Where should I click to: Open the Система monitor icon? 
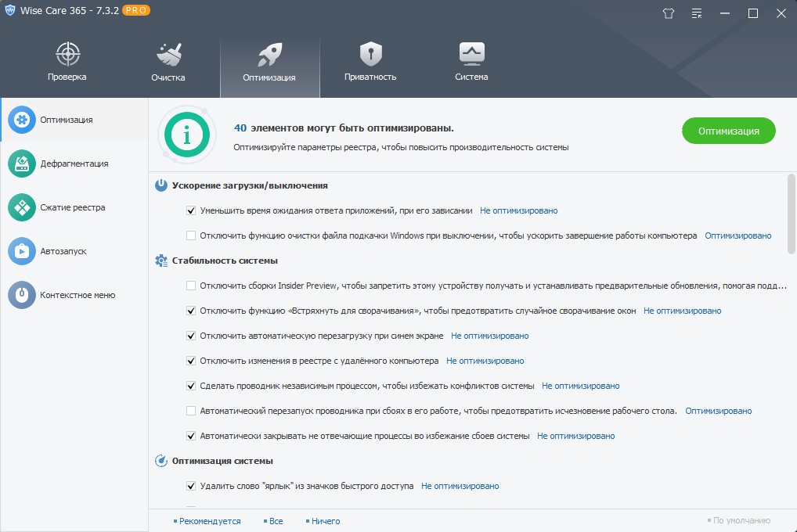tap(471, 55)
